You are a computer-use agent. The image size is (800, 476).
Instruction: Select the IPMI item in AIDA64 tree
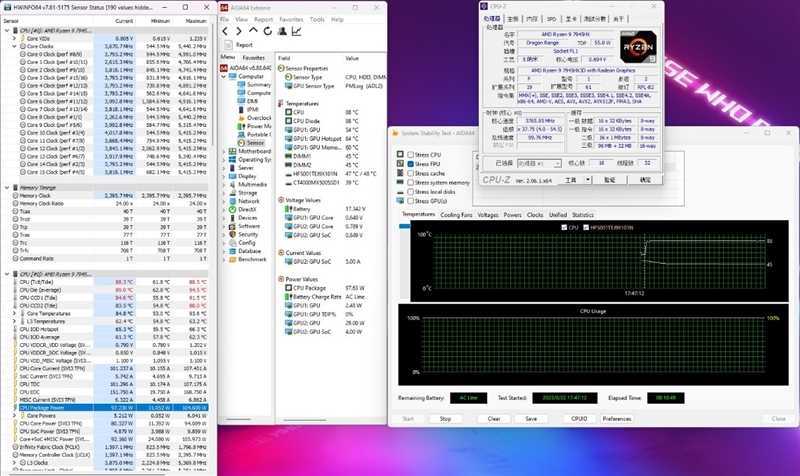point(253,109)
